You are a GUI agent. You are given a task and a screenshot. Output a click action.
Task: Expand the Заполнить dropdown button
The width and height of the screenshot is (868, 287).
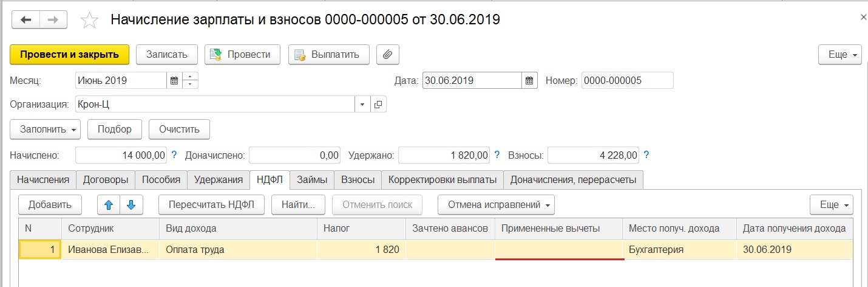point(45,129)
